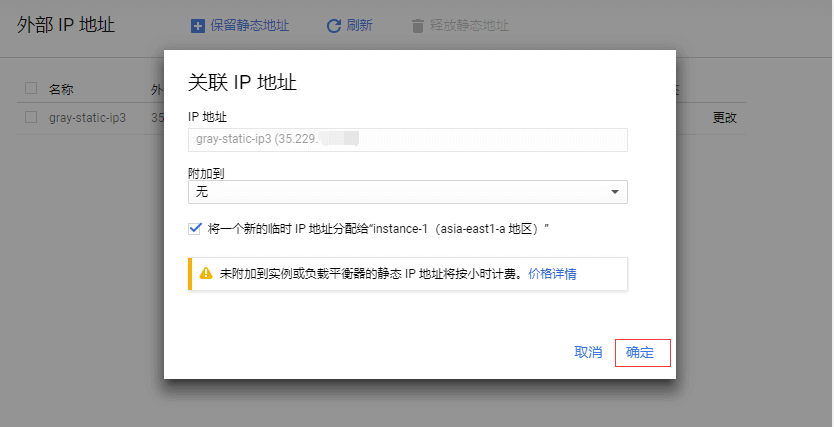Uncheck the assign new ephemeral IP checkbox
This screenshot has height=427, width=834.
click(195, 228)
